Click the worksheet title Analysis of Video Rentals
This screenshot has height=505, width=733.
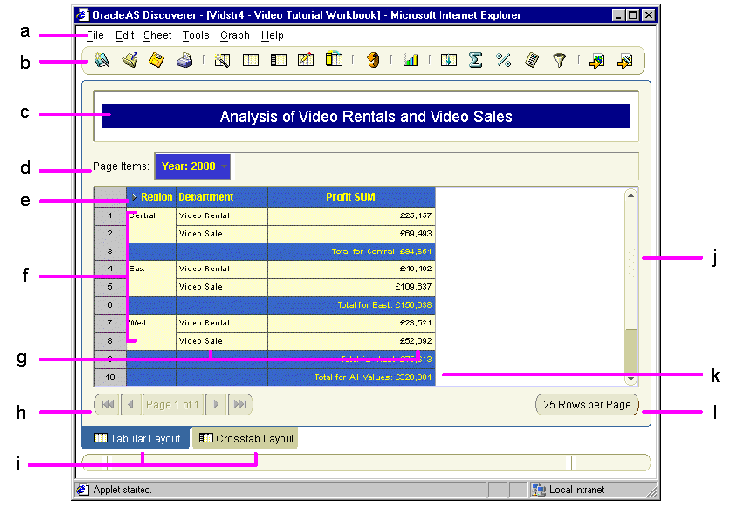(366, 116)
